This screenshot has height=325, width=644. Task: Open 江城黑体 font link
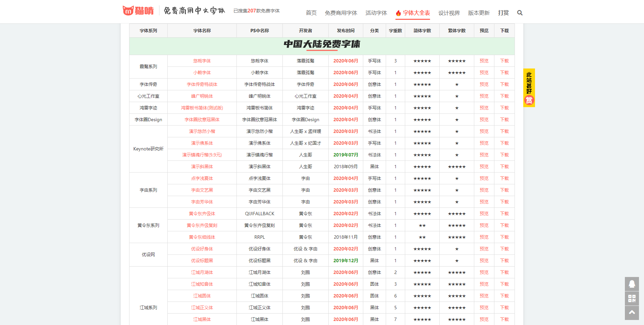point(202,319)
